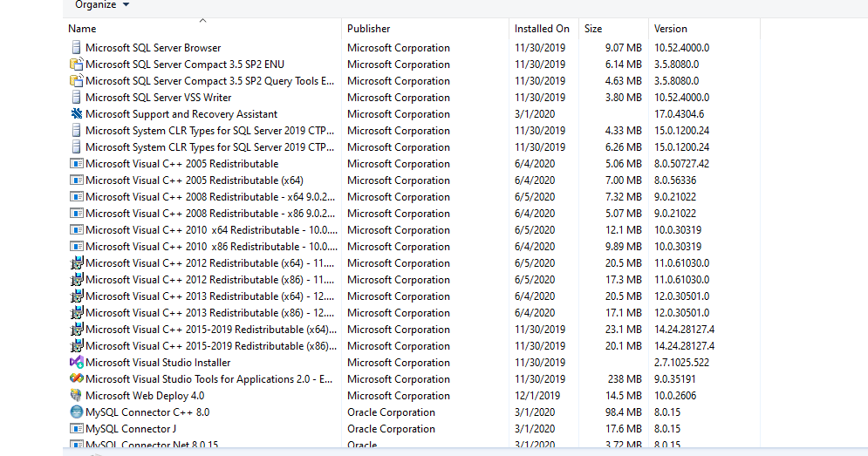The image size is (868, 456).
Task: Click version 9.0.35191 value
Action: 675,379
